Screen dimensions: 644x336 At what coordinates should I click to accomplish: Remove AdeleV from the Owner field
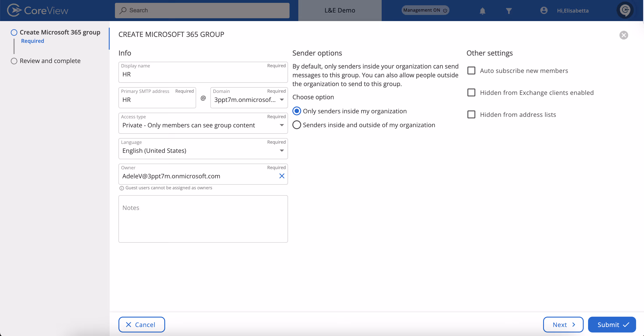282,176
